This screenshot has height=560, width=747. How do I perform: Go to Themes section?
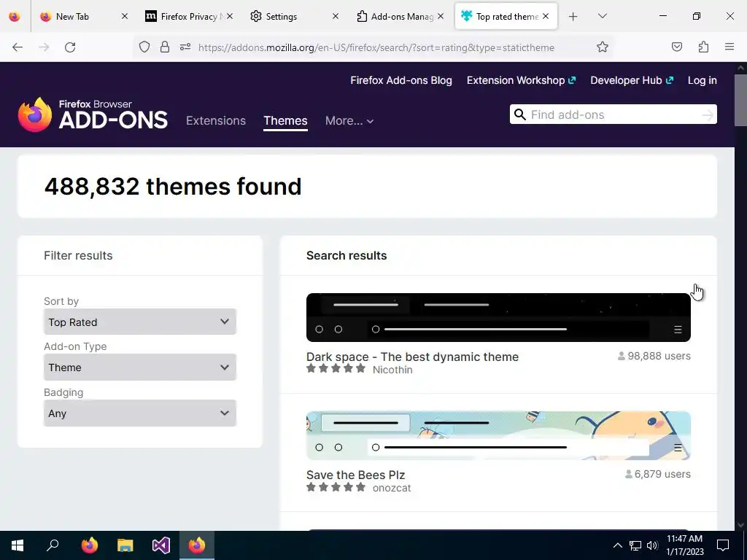pos(285,120)
